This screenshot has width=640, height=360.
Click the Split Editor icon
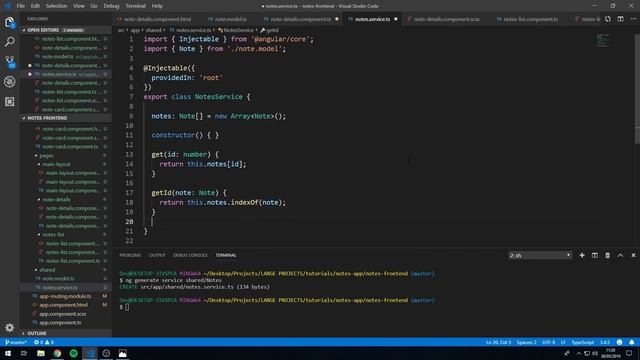pyautogui.click(x=620, y=19)
